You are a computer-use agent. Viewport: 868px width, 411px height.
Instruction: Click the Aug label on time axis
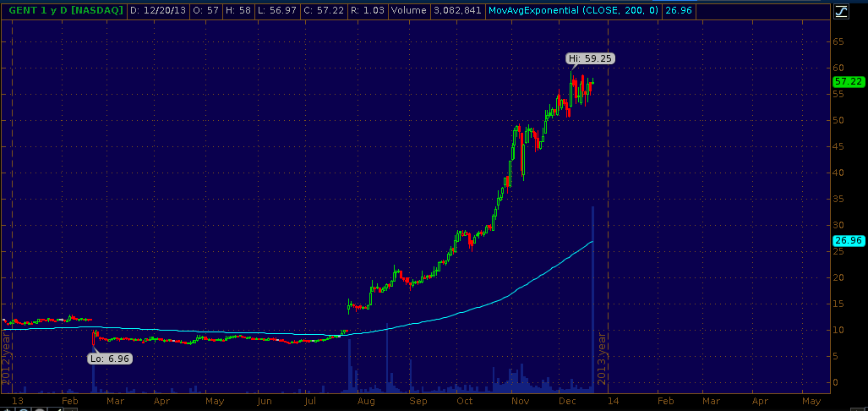[x=366, y=400]
